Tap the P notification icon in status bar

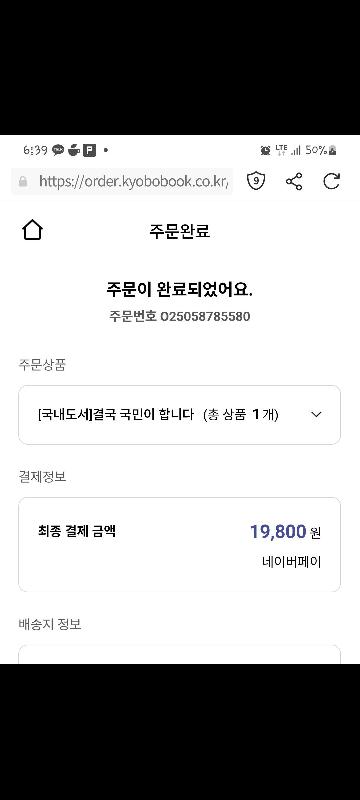[x=90, y=150]
